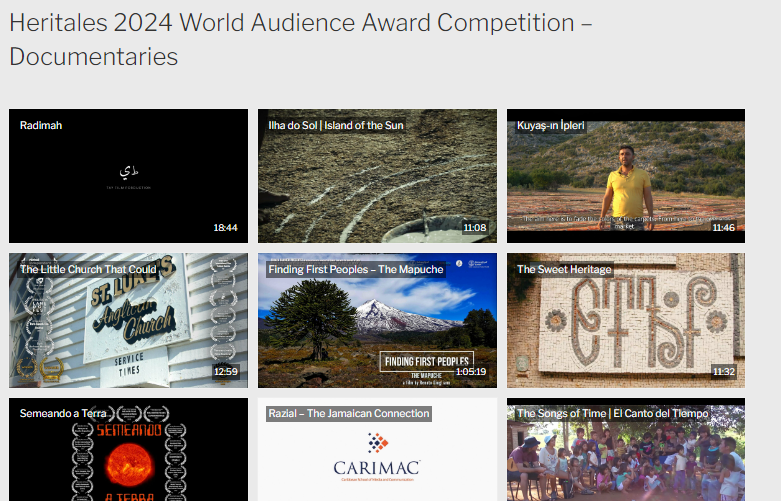
Task: Click 'Razial – The Jamaican Connection' title
Action: click(349, 413)
